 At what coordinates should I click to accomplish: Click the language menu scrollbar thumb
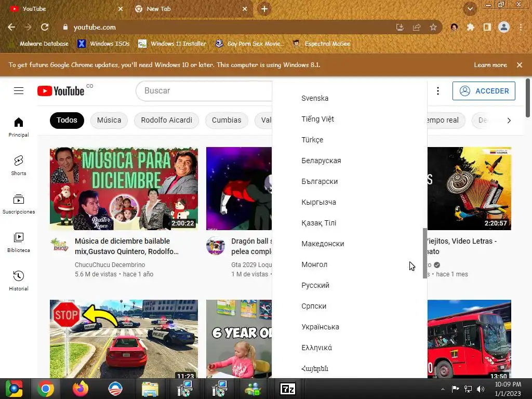tap(425, 253)
